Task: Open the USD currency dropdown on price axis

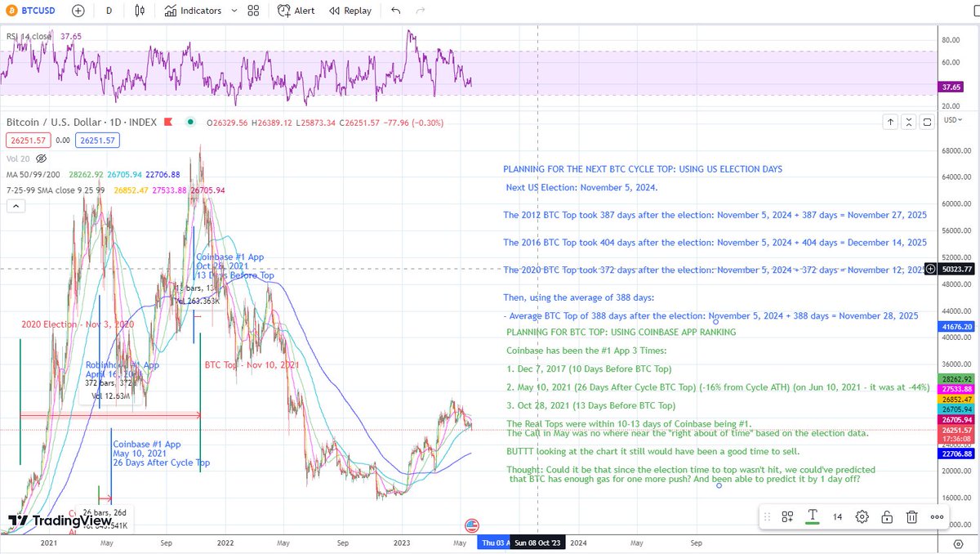Action: 954,120
